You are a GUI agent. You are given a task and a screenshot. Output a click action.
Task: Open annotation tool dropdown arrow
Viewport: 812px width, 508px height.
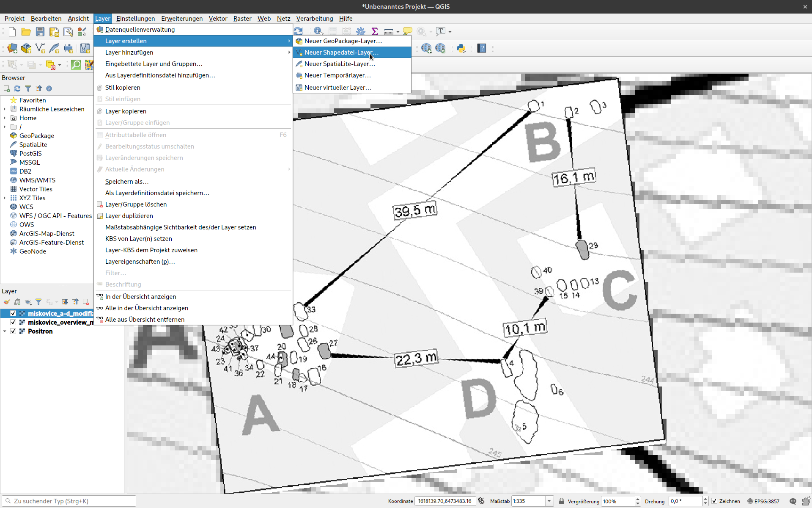coord(450,32)
